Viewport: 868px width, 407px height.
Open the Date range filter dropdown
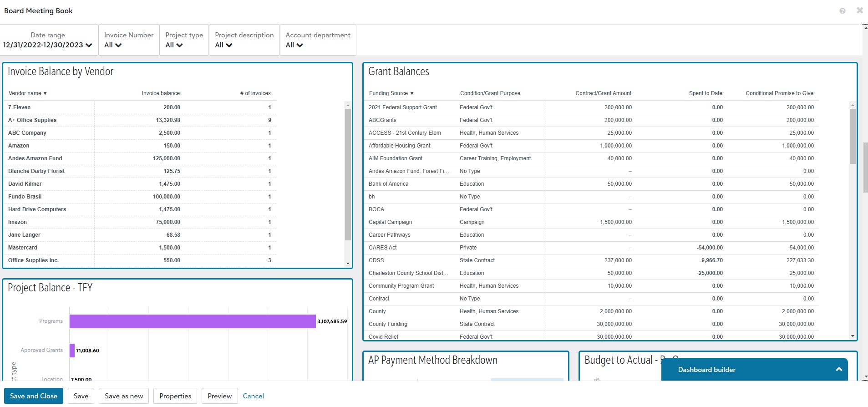pos(48,45)
